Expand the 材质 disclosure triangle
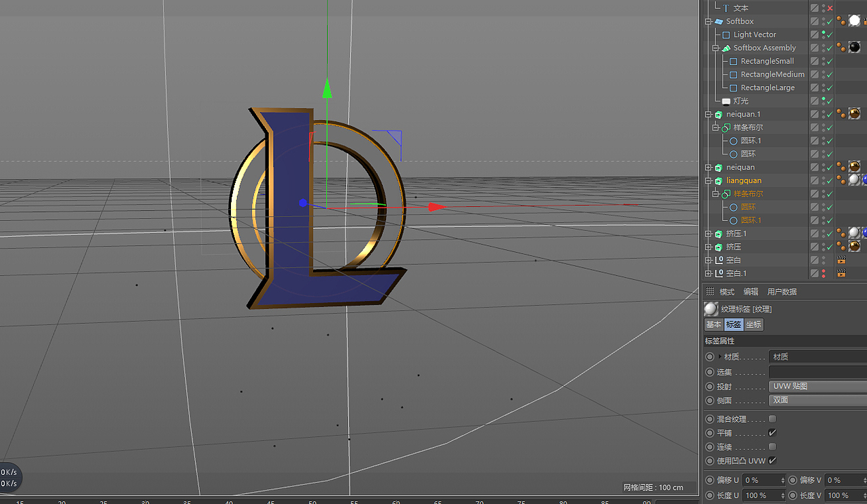The height and width of the screenshot is (504, 867). pyautogui.click(x=719, y=357)
